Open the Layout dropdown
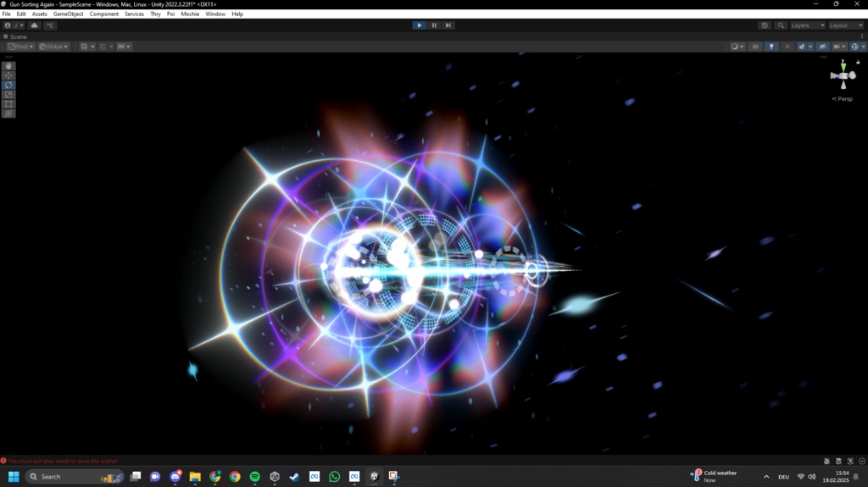Viewport: 868px width, 487px height. 846,25
